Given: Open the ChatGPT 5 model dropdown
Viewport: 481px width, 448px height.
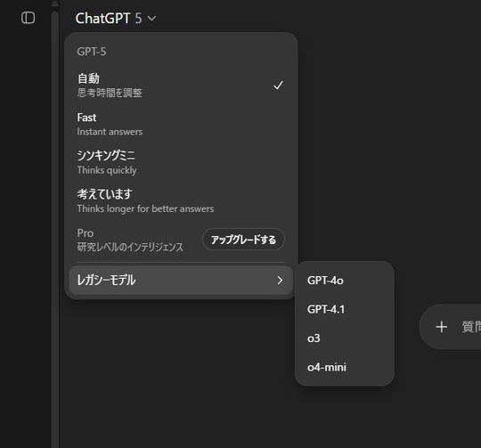Looking at the screenshot, I should [116, 19].
